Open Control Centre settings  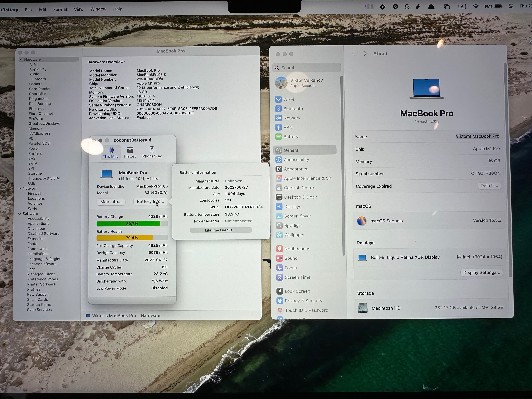pos(295,188)
